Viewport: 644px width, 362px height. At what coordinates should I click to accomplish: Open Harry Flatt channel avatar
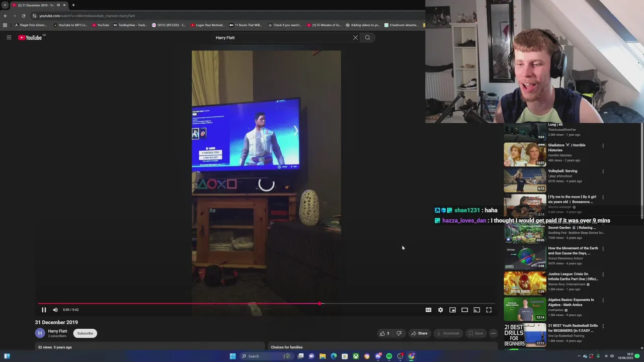coord(40,333)
